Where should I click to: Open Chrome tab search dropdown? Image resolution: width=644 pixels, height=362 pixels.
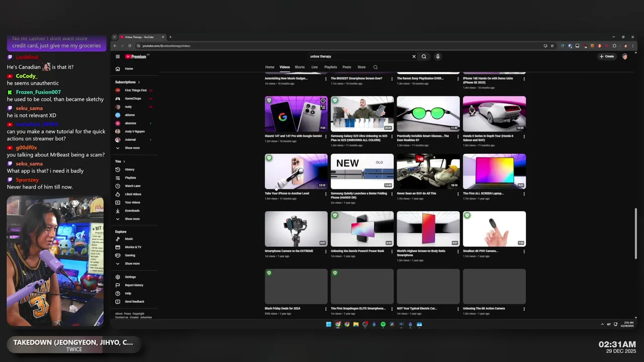point(114,37)
